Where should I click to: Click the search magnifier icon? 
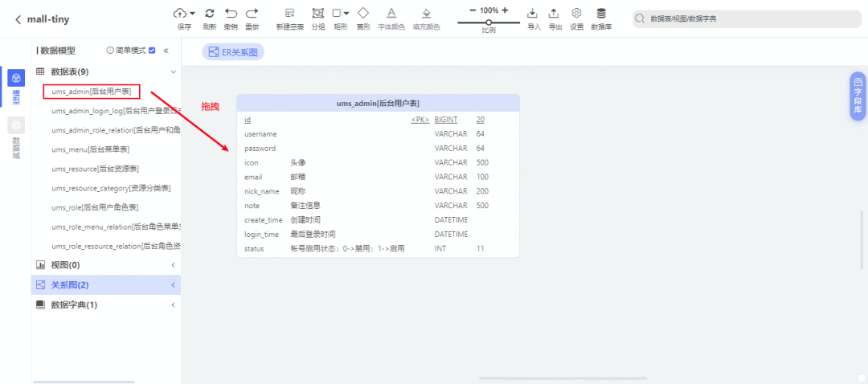[640, 18]
